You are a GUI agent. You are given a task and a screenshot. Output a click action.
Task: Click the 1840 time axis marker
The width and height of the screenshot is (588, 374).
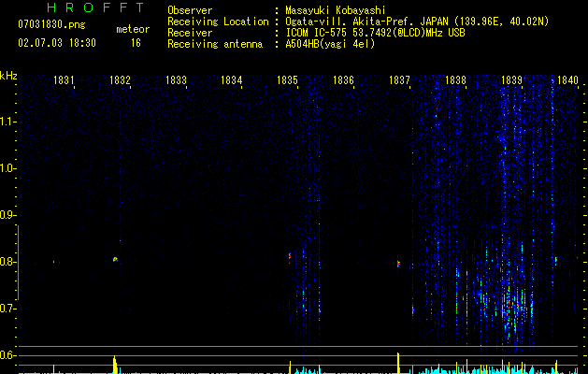(x=567, y=80)
